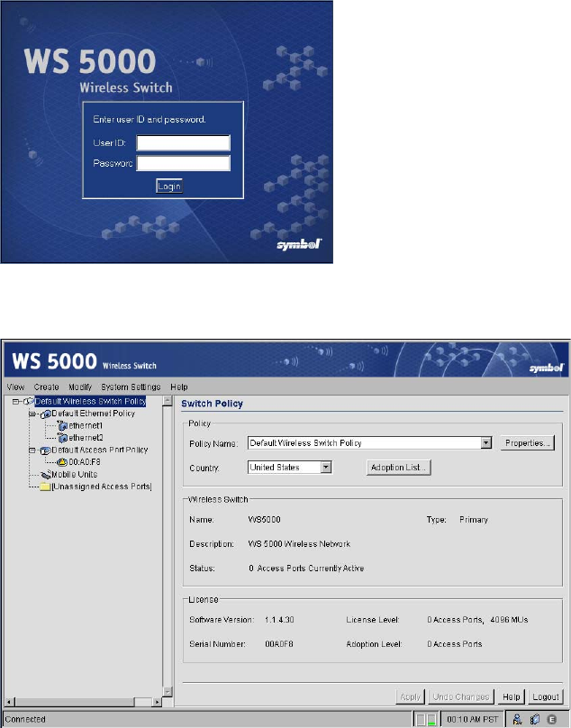Click the tree panel scroll right arrow

tap(158, 702)
